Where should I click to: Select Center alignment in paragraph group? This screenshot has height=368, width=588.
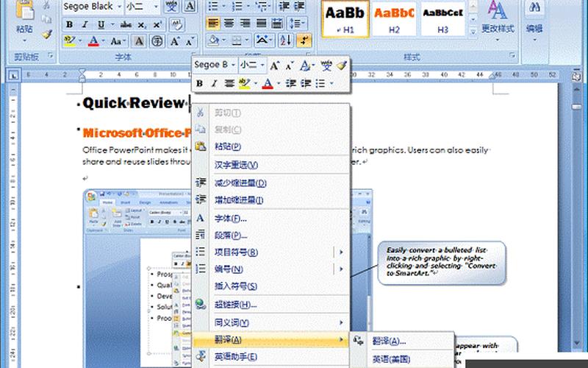tap(229, 24)
